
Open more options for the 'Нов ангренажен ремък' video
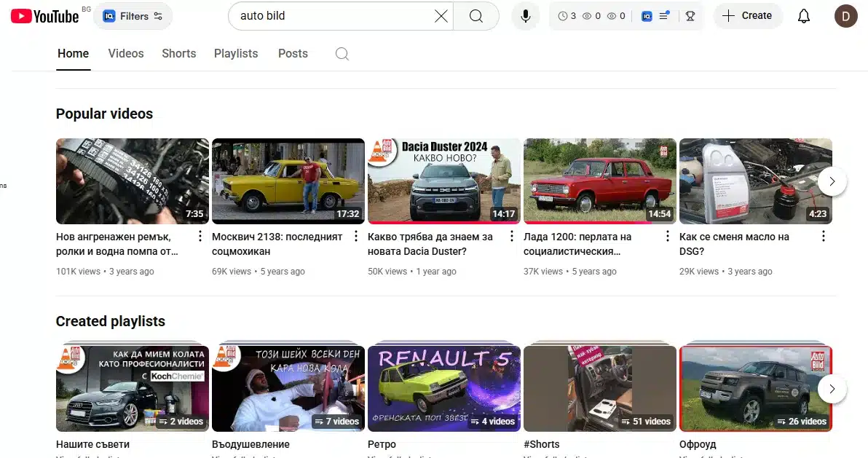200,237
